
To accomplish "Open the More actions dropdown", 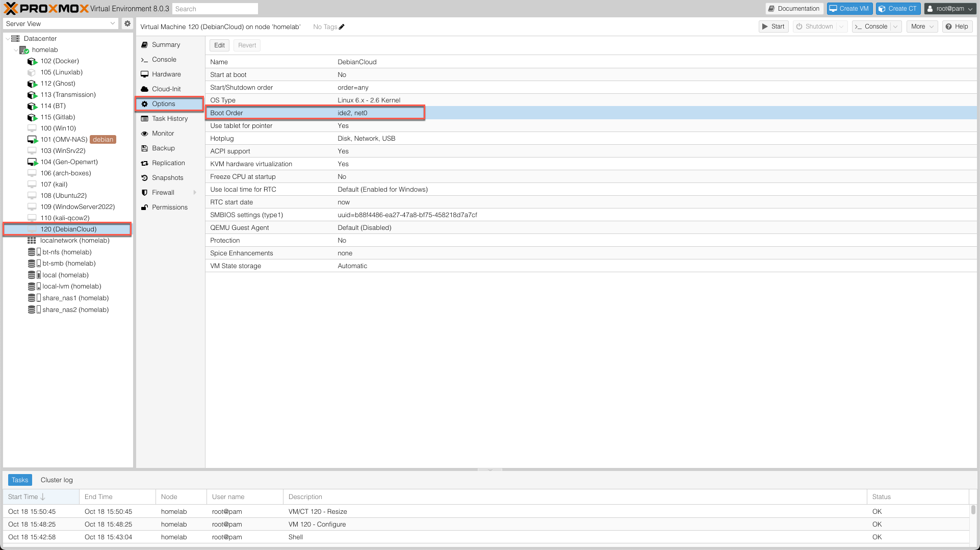I will (x=922, y=27).
